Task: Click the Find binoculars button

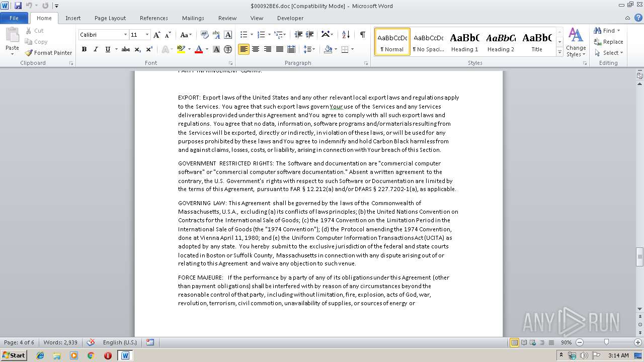Action: tap(604, 31)
